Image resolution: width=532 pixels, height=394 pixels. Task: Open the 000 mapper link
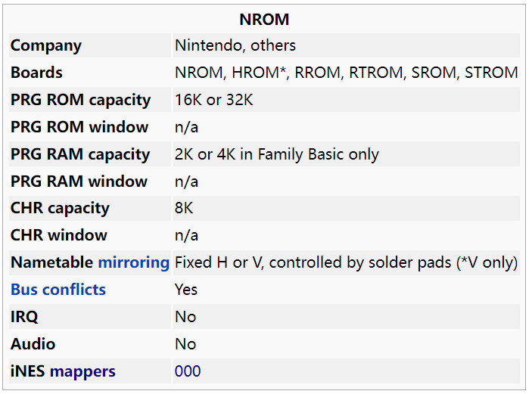click(188, 371)
